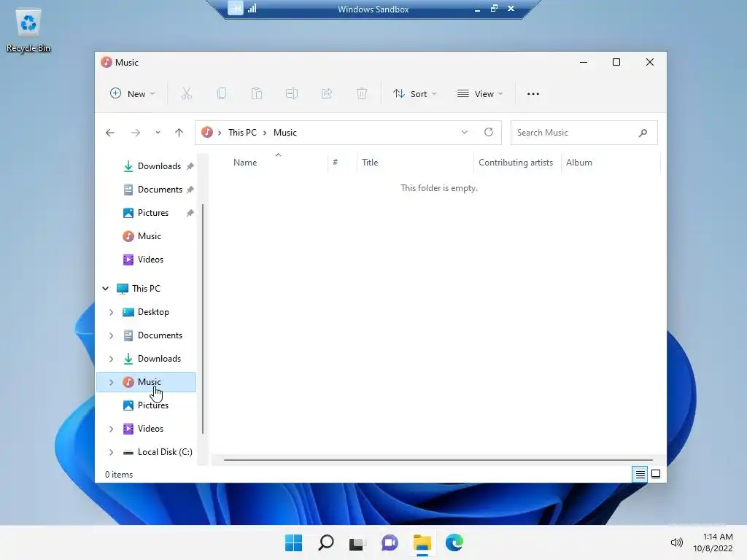Screen dimensions: 747x560
Task: Click This PC in address breadcrumb
Action: (x=242, y=133)
